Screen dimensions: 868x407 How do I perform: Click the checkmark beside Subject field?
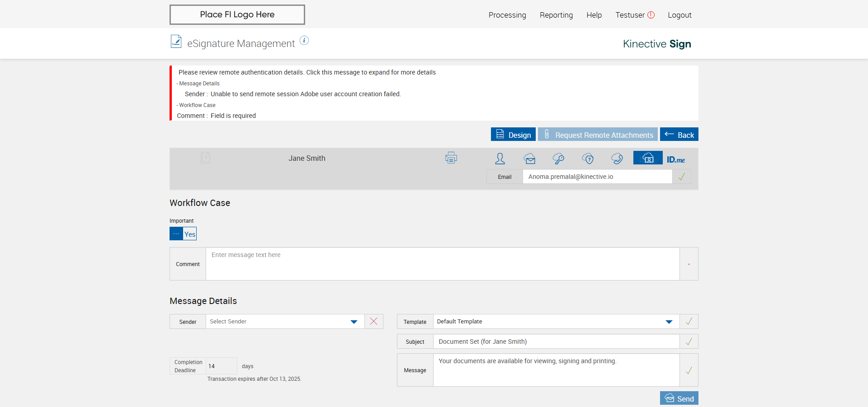click(689, 342)
